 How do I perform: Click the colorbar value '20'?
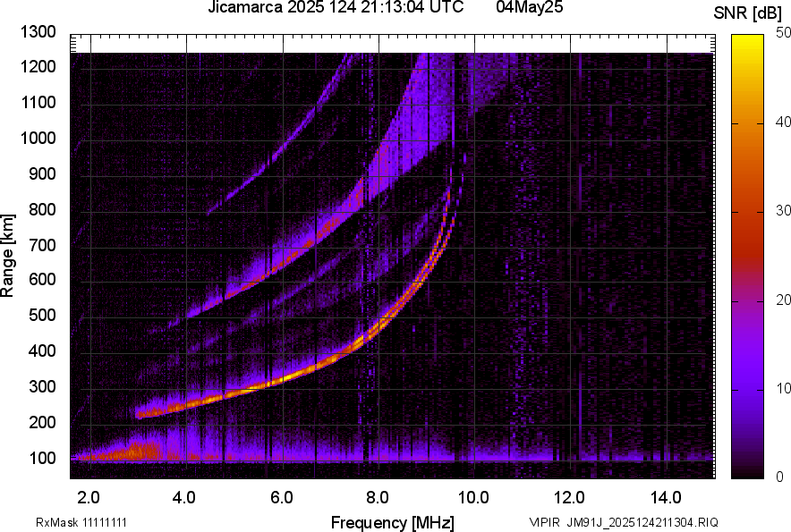pos(783,300)
